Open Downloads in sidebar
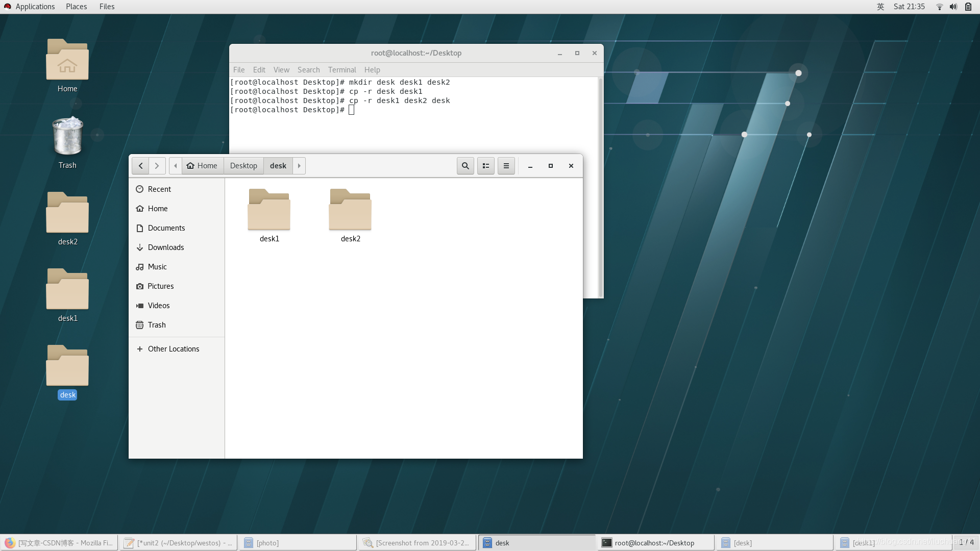 (x=177, y=247)
